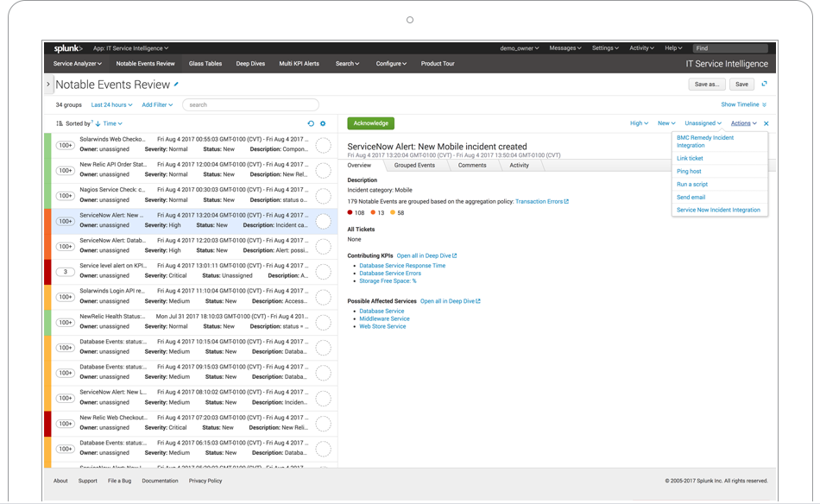The image size is (820, 504).
Task: Select circle for Solarwinds Web Checkout event
Action: (x=323, y=145)
